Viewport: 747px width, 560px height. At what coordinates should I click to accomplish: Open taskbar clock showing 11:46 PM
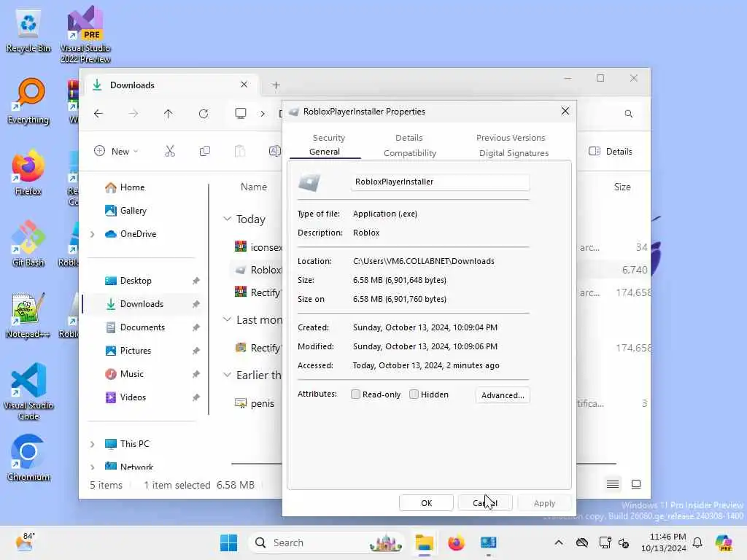pos(664,542)
